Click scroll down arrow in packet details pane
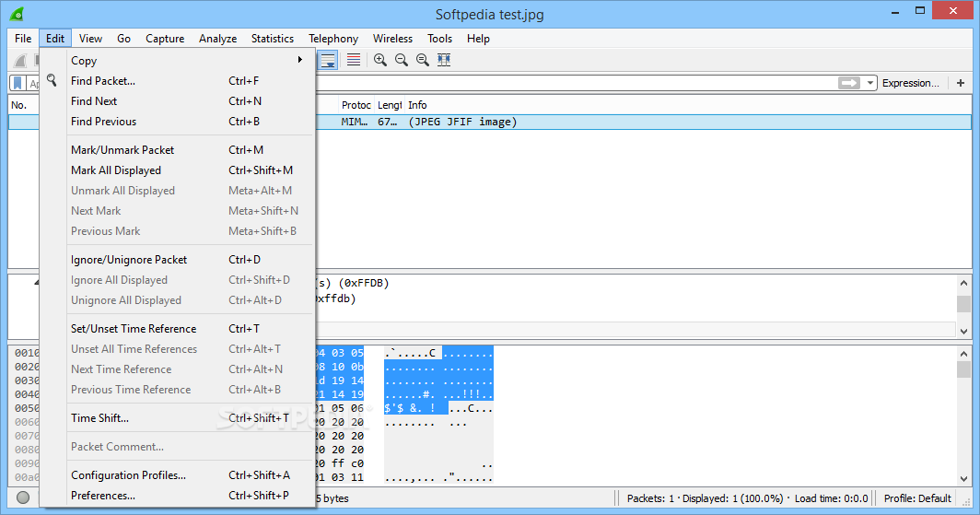The height and width of the screenshot is (515, 980). coord(963,331)
